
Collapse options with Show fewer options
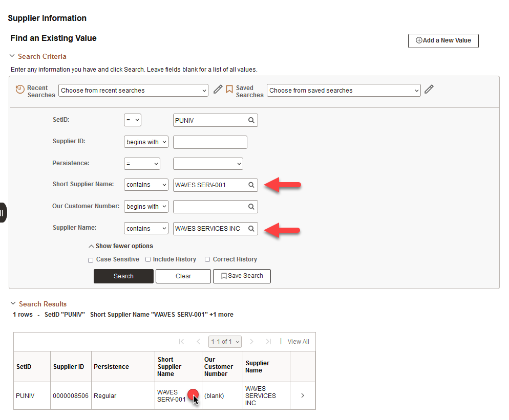(121, 246)
